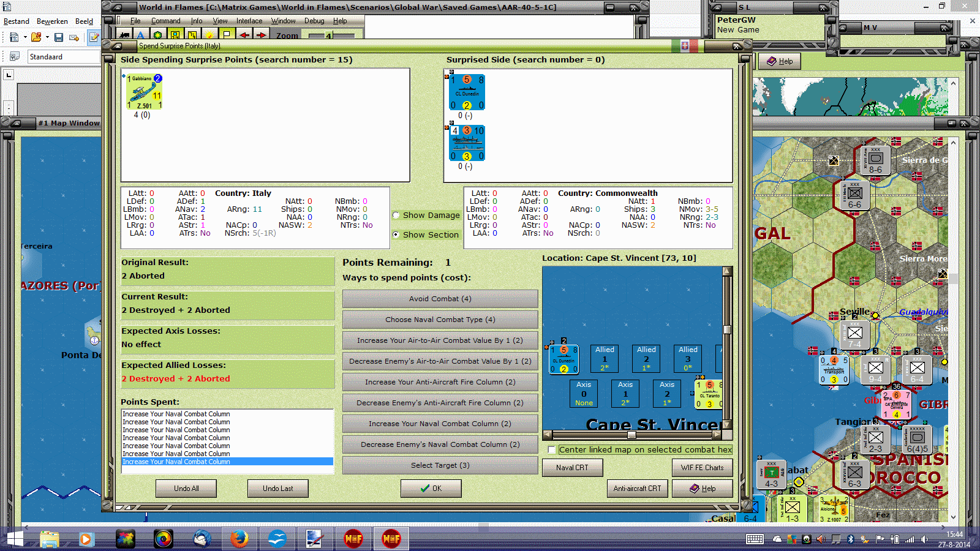Image resolution: width=980 pixels, height=551 pixels.
Task: Click Decrease Enemy's Naval Combat Column (2)
Action: (x=440, y=444)
